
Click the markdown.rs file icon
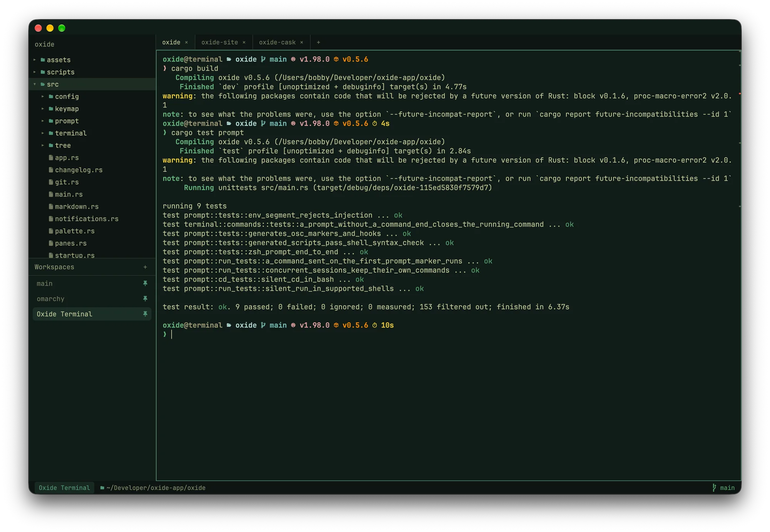click(51, 207)
